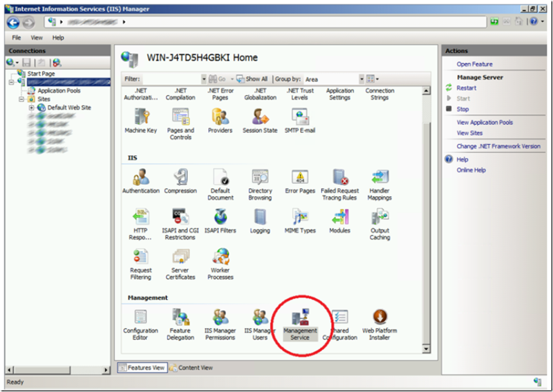Open the Web Platform Installer
Image resolution: width=553 pixels, height=392 pixels.
click(380, 325)
